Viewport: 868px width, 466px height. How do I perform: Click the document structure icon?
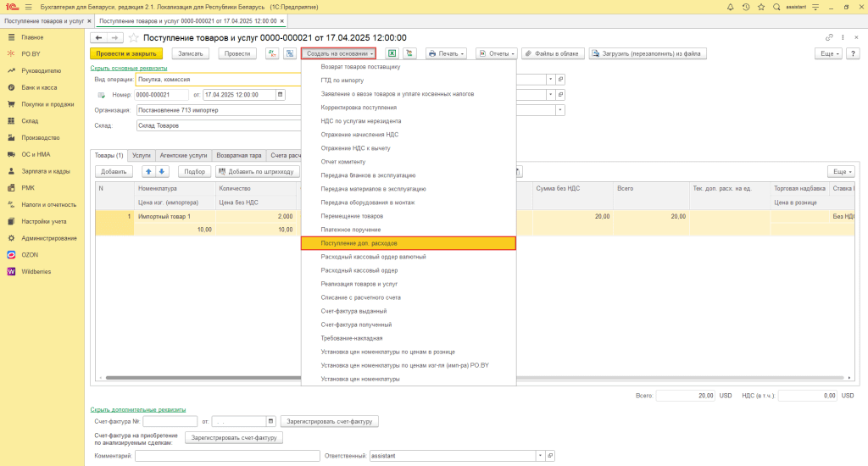(290, 53)
